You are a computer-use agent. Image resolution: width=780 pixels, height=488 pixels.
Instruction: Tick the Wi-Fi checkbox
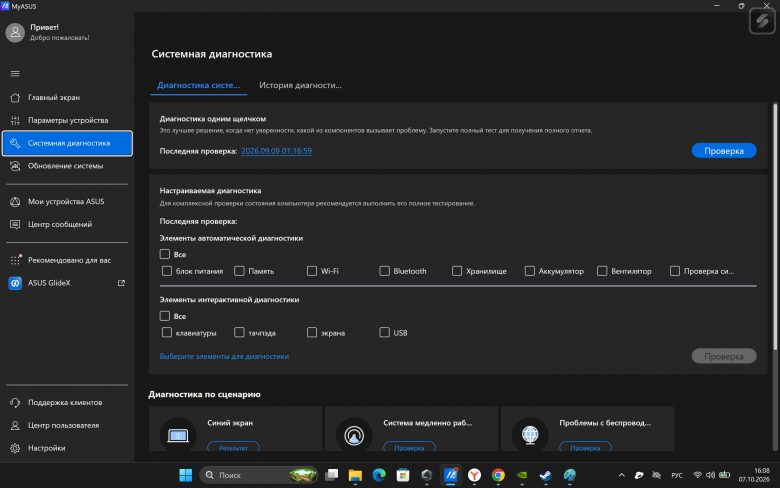pos(312,271)
